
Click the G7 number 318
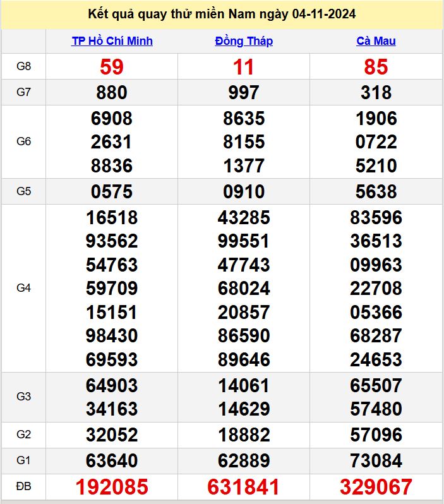click(x=376, y=93)
